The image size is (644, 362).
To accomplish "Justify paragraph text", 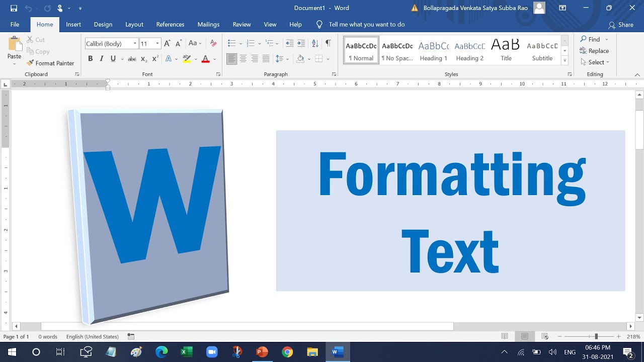I will coord(266,59).
